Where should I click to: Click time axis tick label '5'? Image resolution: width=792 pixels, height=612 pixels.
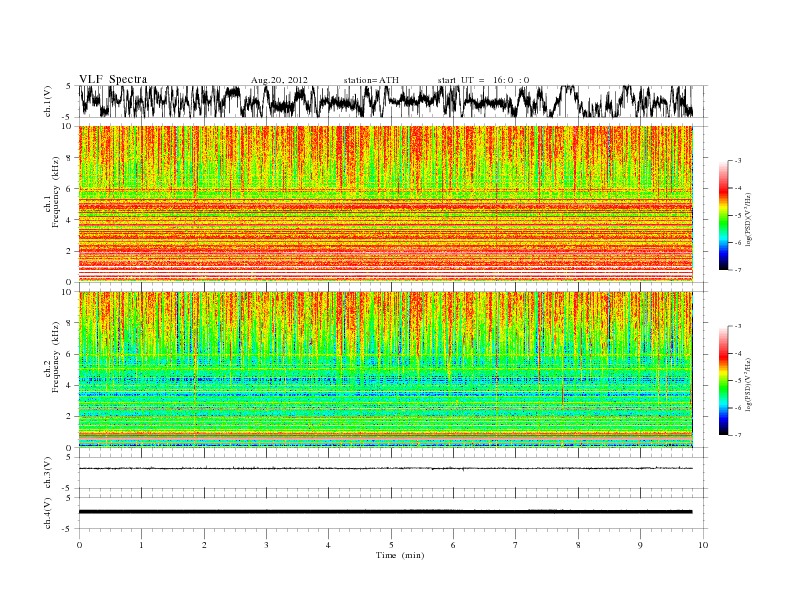pos(391,545)
